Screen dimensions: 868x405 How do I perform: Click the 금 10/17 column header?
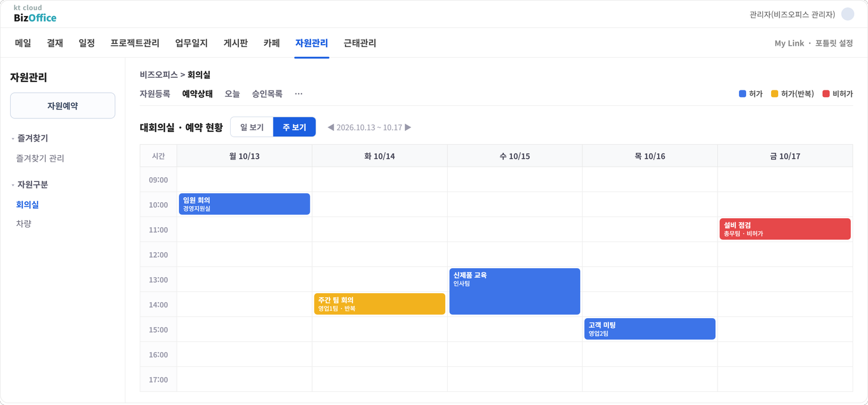785,156
